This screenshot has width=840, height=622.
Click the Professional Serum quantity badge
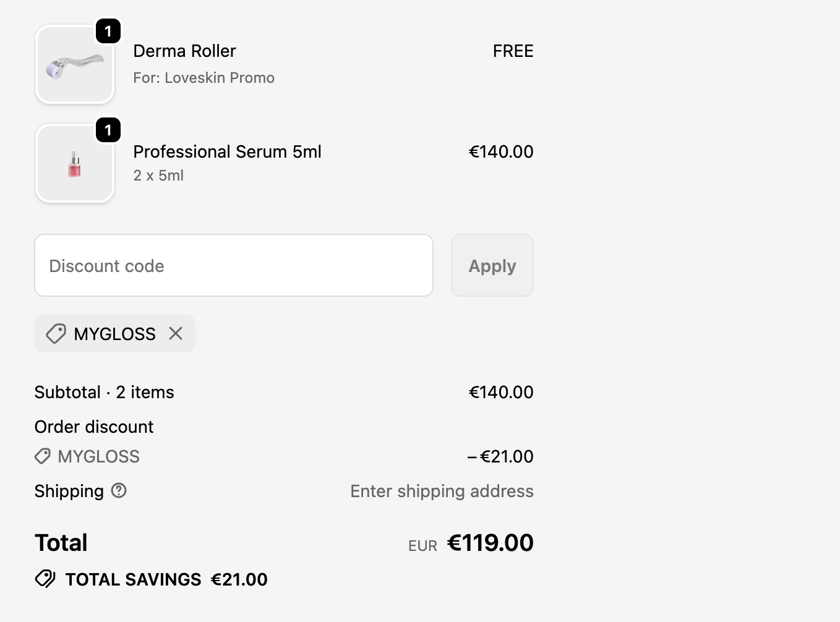click(108, 130)
